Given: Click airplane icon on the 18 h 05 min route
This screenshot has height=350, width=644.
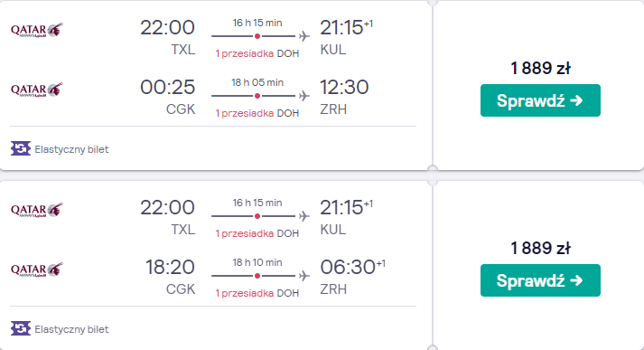Looking at the screenshot, I should click(x=303, y=96).
